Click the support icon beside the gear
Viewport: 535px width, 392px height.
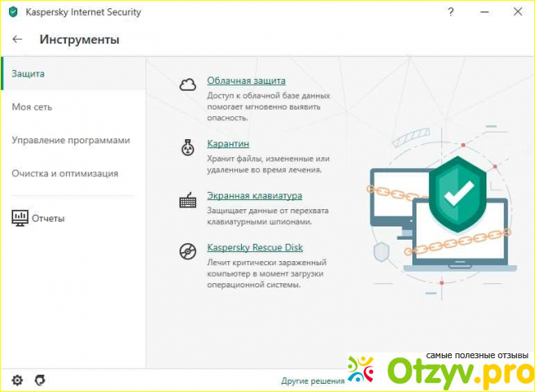[x=40, y=380]
